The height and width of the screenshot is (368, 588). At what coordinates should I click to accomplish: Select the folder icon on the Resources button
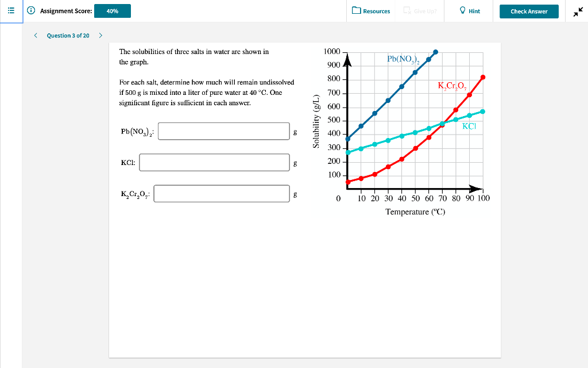(358, 10)
